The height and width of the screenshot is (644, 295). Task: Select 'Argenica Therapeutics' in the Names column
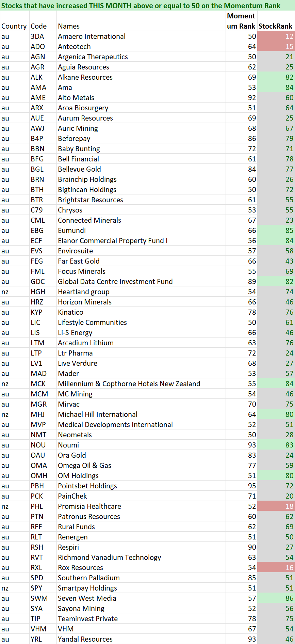pyautogui.click(x=141, y=57)
